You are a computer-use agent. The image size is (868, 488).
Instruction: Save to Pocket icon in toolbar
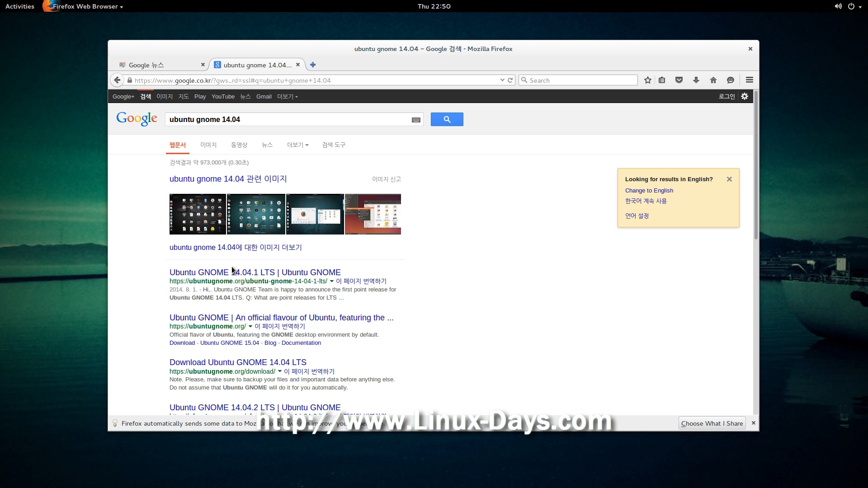[x=679, y=80]
